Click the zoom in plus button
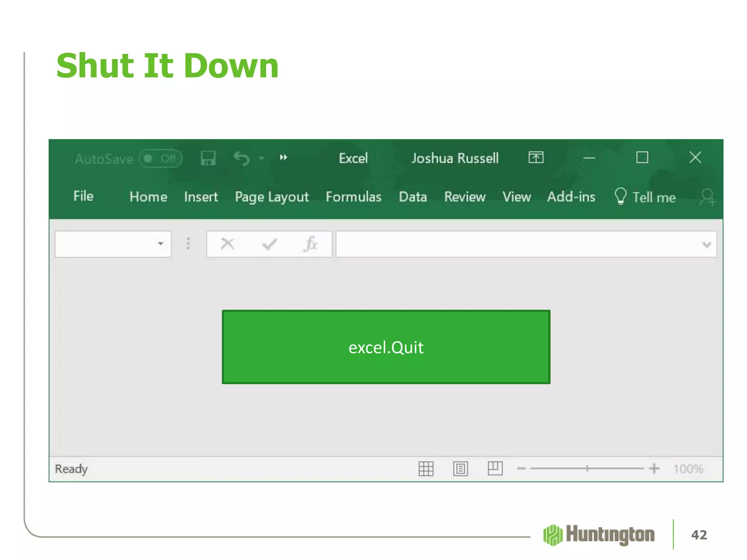The width and height of the screenshot is (747, 560). (654, 468)
